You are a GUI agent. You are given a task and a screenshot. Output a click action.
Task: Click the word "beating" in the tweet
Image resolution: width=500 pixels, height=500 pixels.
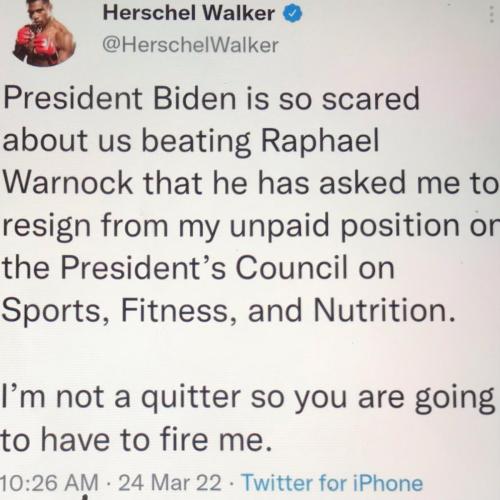click(x=196, y=142)
